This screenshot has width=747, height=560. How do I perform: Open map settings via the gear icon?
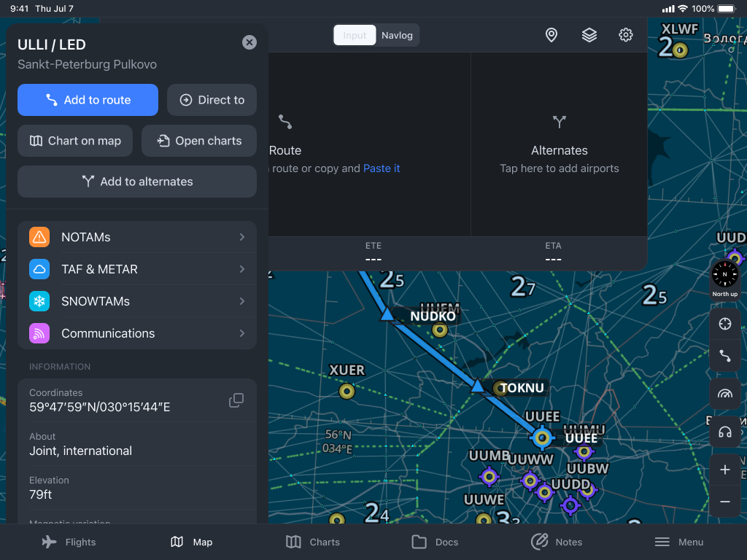pyautogui.click(x=626, y=34)
